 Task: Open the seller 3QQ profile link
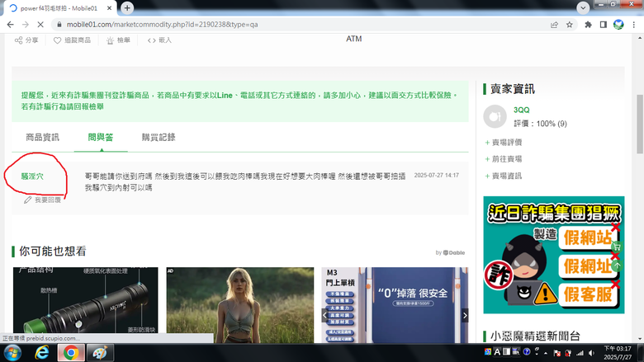tap(522, 110)
